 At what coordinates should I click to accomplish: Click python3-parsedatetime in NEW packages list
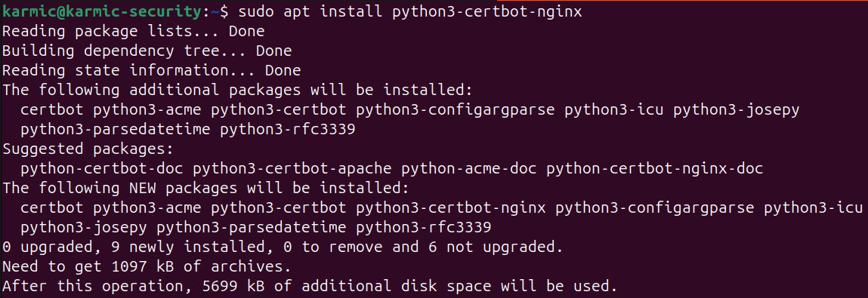coord(252,228)
